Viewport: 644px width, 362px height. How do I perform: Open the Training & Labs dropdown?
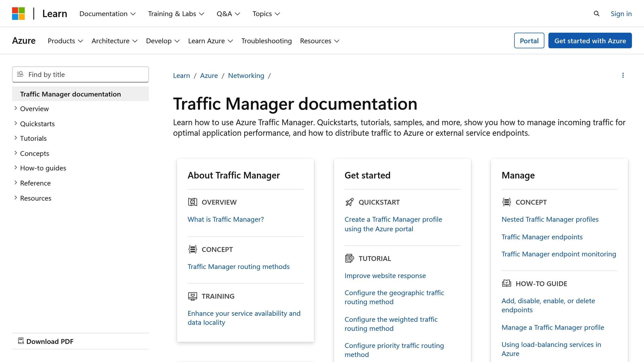(x=176, y=14)
